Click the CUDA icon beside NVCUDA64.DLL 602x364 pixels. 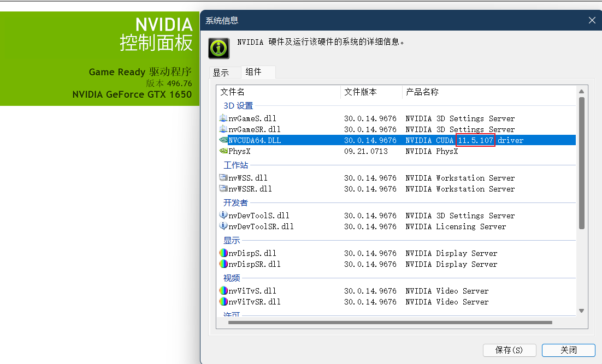223,140
